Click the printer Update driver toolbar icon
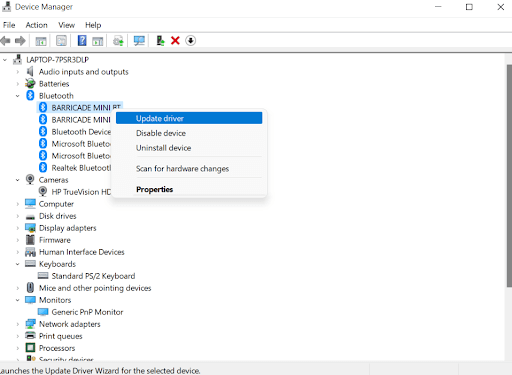512x375 pixels. 118,41
